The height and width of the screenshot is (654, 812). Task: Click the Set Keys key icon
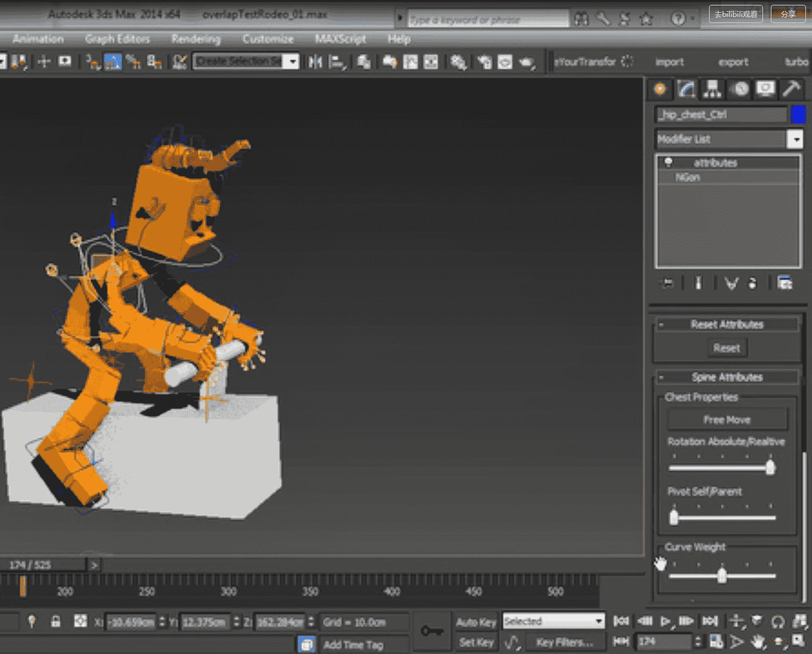point(432,631)
